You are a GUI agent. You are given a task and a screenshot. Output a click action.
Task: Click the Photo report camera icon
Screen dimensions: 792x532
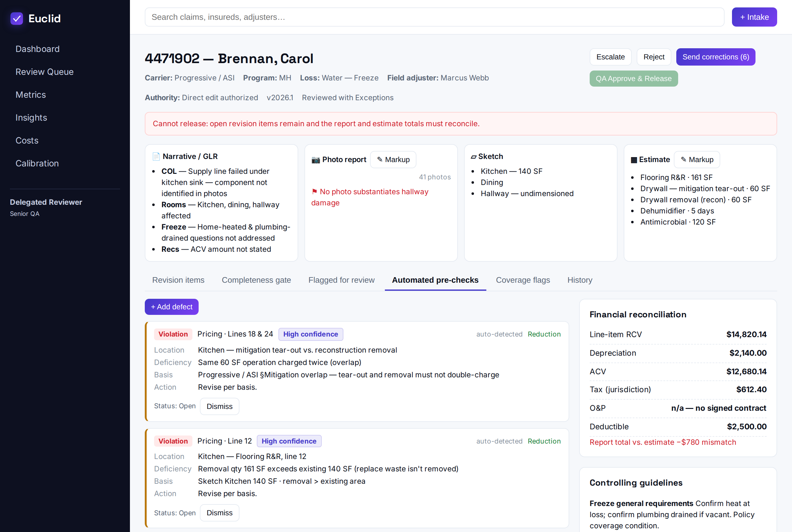[316, 160]
